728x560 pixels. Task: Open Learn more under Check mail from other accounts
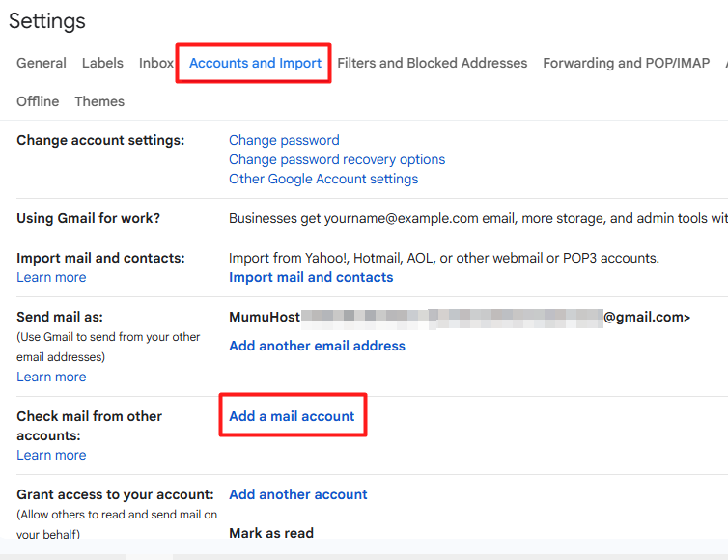click(x=51, y=455)
